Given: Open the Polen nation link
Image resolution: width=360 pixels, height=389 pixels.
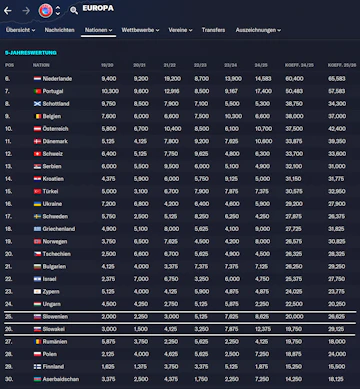Looking at the screenshot, I should [x=50, y=354].
